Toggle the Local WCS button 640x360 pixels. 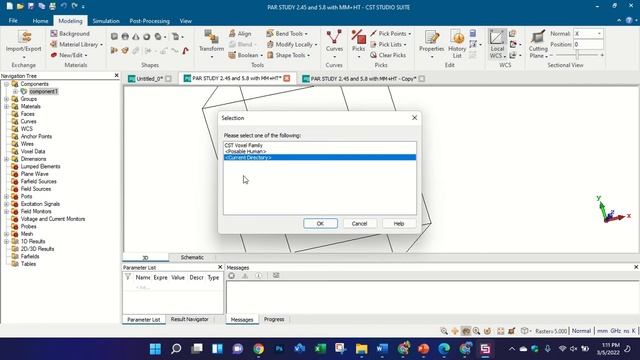[497, 43]
